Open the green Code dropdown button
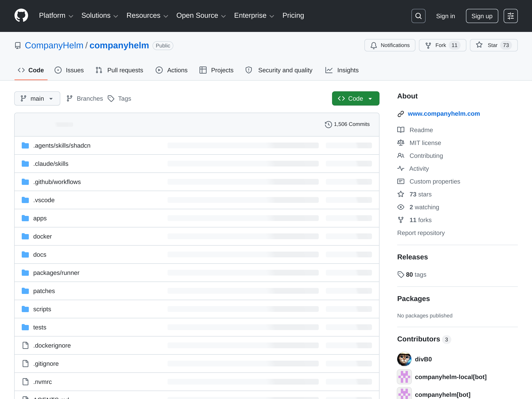 [356, 98]
